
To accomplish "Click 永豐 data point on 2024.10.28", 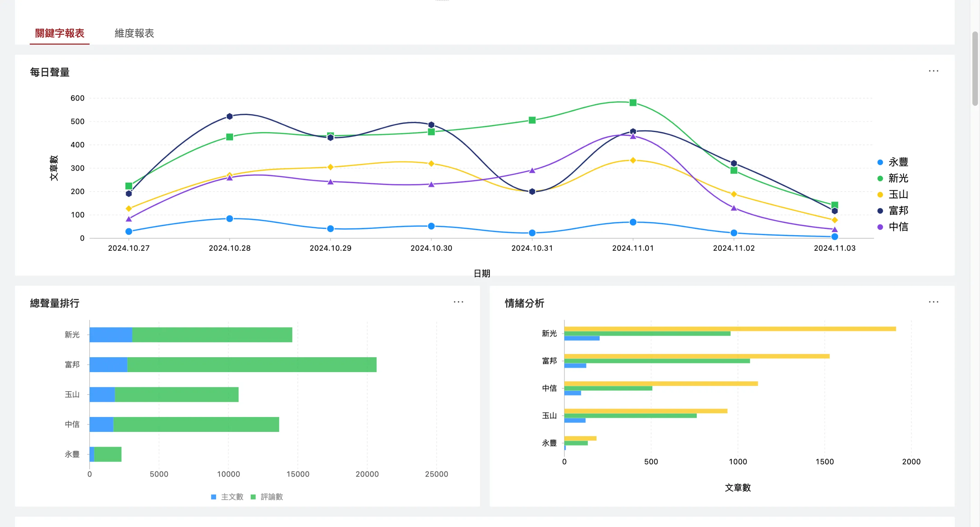I will click(229, 219).
